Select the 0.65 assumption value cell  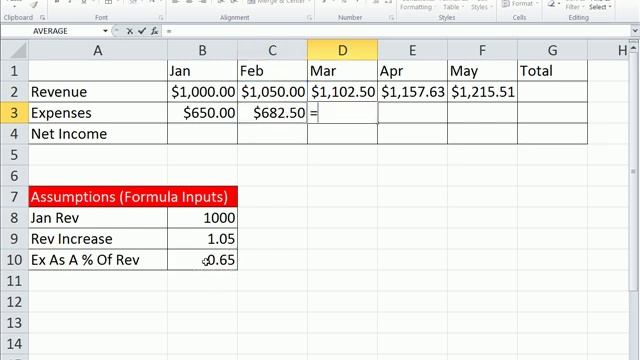(x=202, y=260)
